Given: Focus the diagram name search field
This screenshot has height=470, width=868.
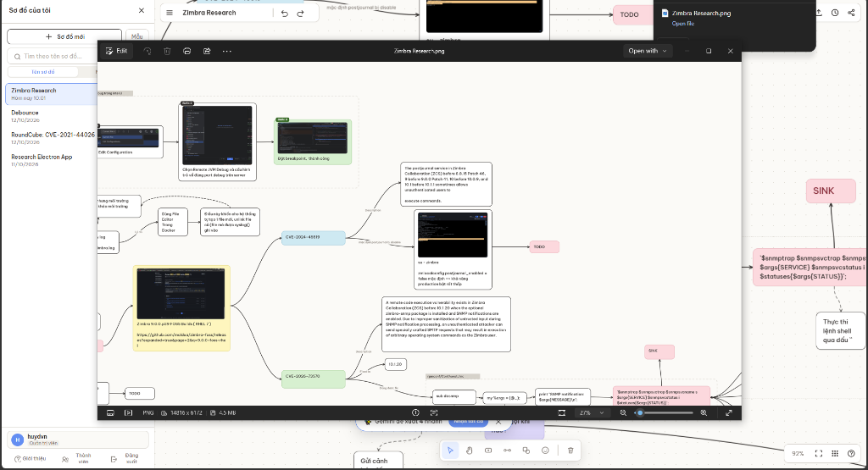Looking at the screenshot, I should [x=53, y=56].
